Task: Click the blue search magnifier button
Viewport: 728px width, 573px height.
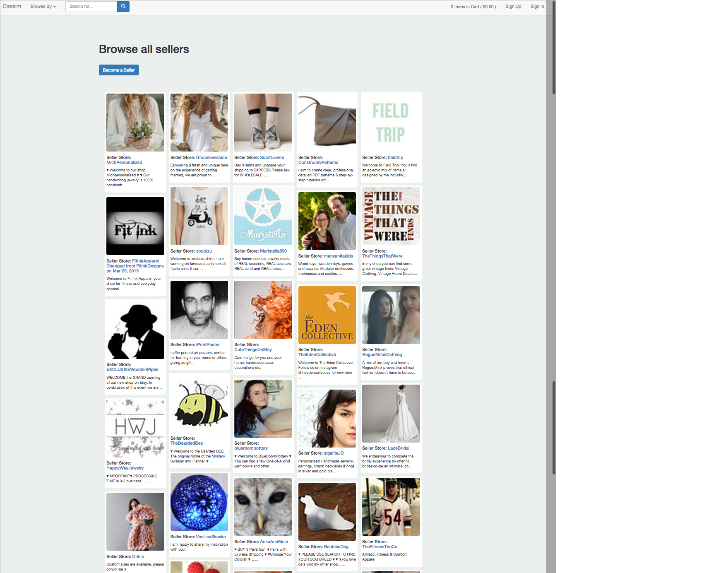Action: point(123,7)
